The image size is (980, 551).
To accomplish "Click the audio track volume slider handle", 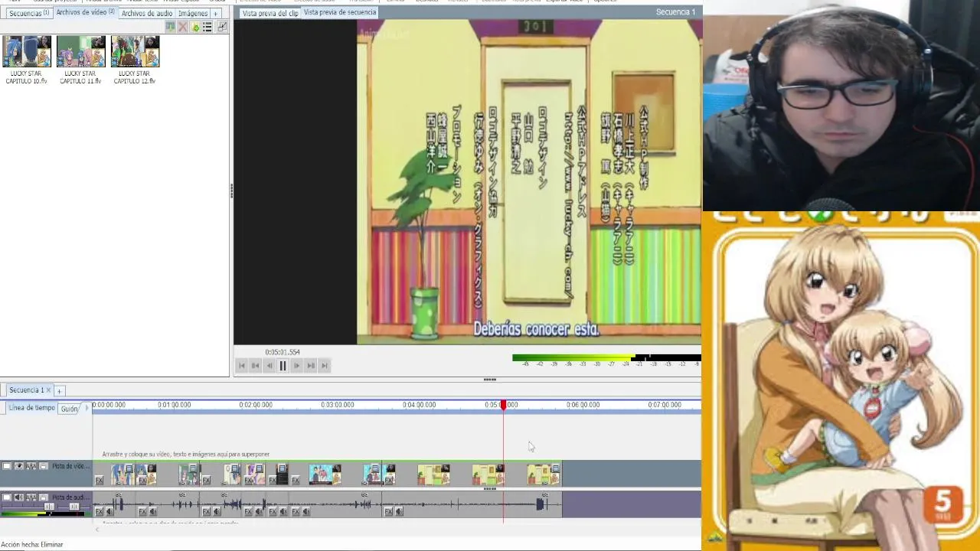I will [49, 507].
